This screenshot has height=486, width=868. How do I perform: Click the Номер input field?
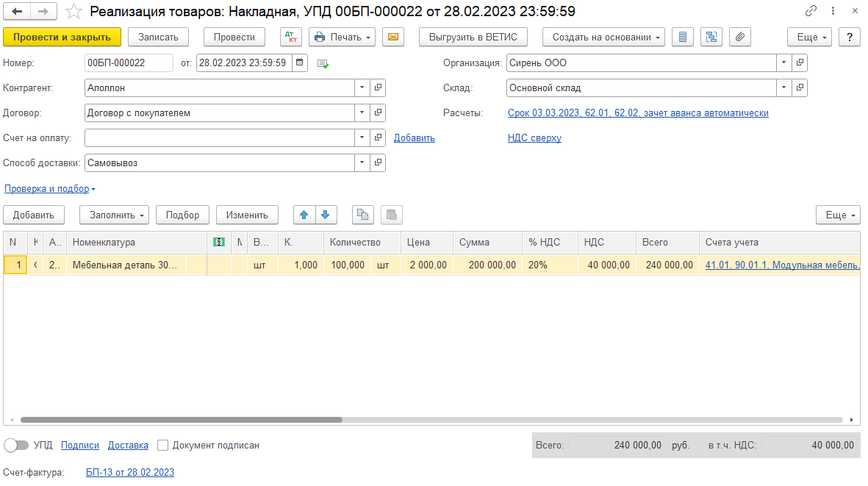tap(129, 62)
